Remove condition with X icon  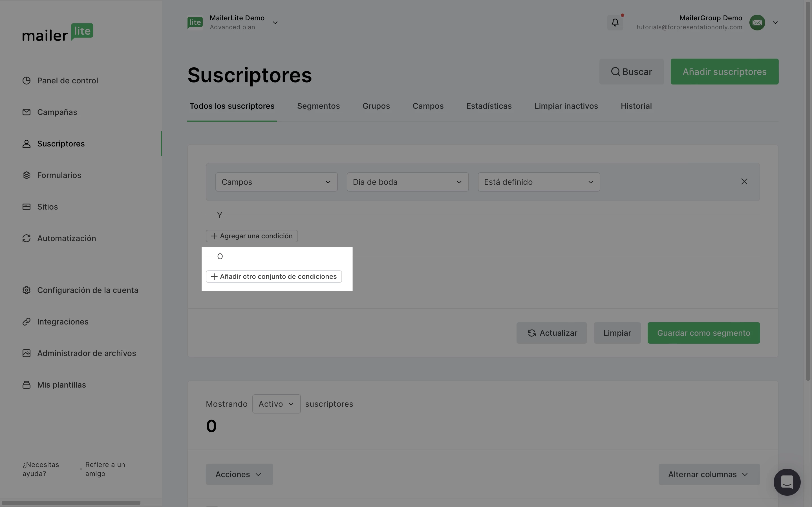tap(744, 181)
